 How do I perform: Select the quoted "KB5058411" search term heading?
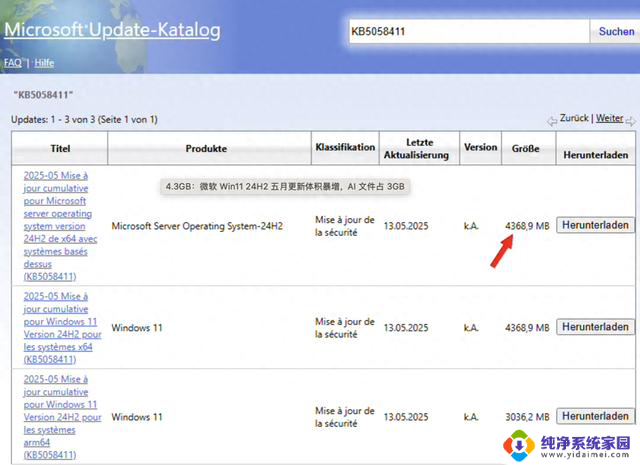(x=43, y=95)
